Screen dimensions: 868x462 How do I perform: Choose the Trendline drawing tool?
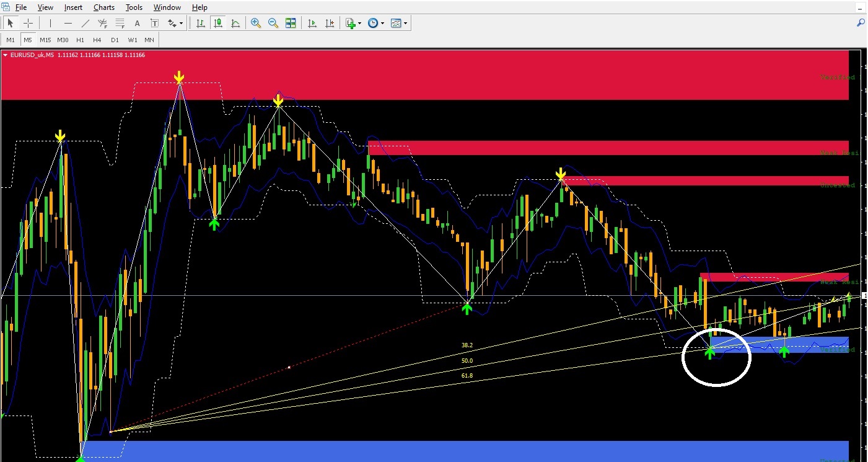coord(85,23)
